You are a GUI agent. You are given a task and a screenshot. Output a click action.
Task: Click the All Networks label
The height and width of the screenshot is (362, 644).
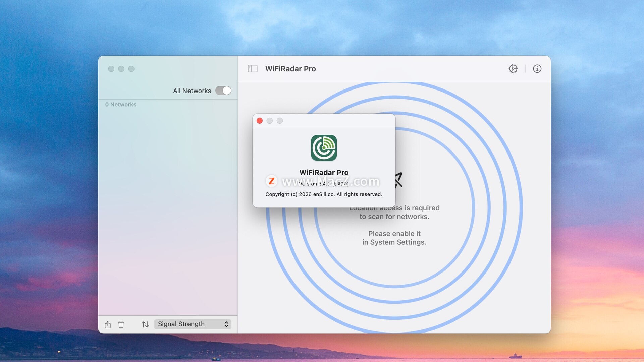(x=192, y=91)
